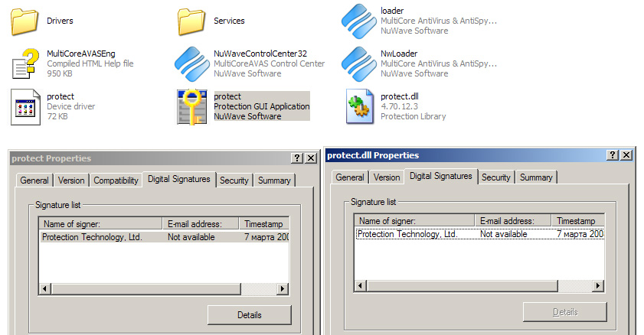Viewport: 644px width, 335px height.
Task: Click 'Not available' cell in protect Properties
Action: [x=191, y=237]
